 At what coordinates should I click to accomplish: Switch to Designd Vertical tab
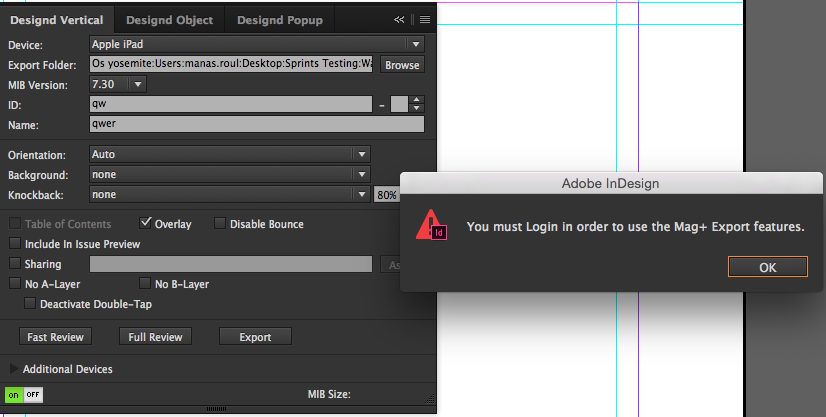point(57,20)
